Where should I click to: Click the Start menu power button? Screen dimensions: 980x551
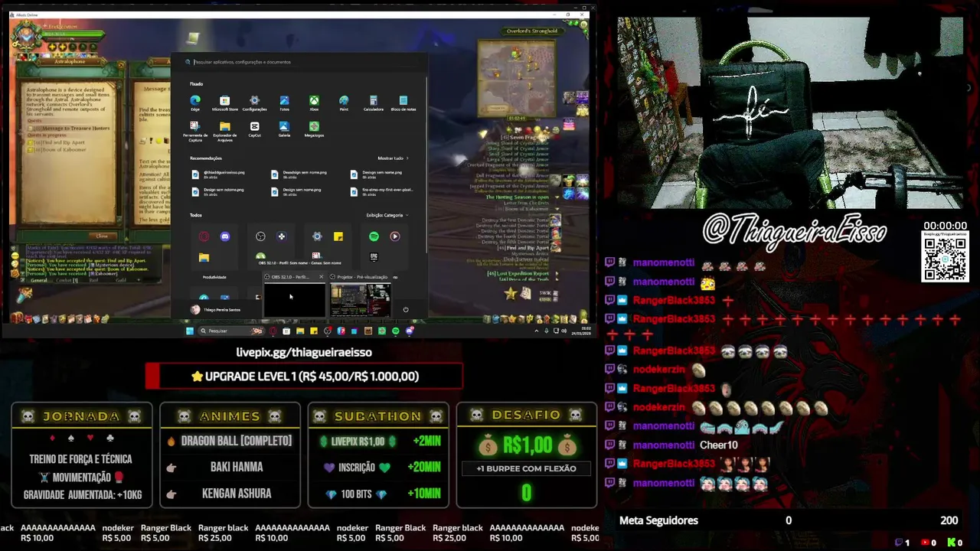tap(406, 310)
